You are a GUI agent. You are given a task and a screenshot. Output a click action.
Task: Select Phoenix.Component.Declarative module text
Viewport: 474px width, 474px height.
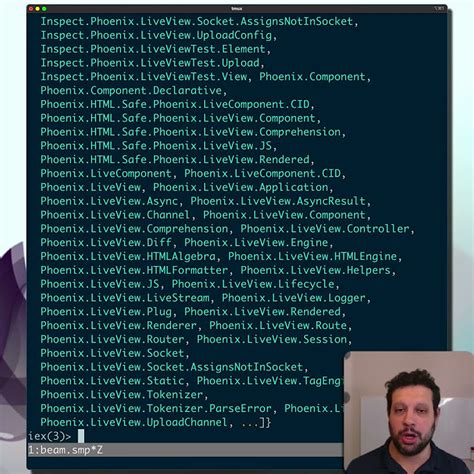pos(131,90)
